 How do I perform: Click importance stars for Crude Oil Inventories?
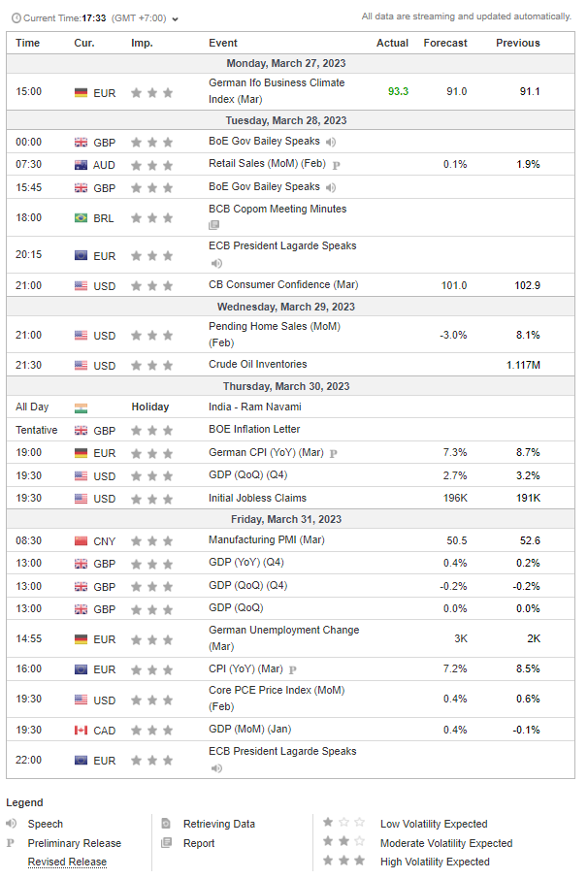pos(152,366)
